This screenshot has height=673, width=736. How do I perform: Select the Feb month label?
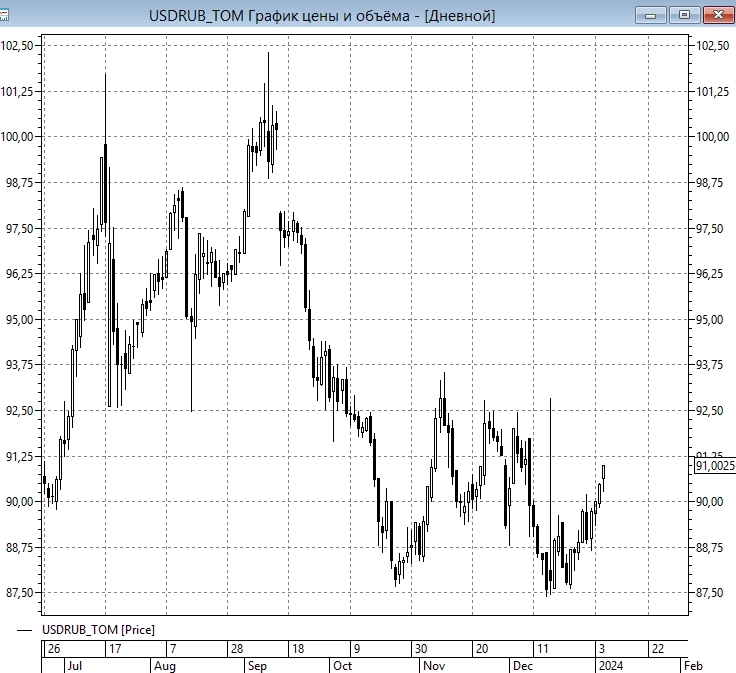click(693, 665)
